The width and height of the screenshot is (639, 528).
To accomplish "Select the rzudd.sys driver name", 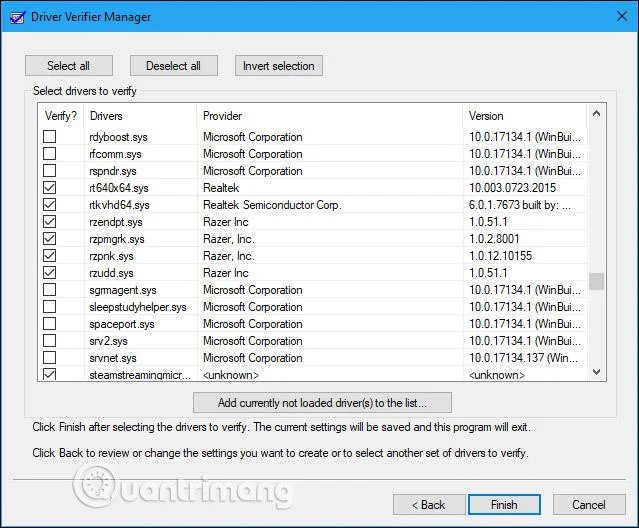I will (x=111, y=273).
